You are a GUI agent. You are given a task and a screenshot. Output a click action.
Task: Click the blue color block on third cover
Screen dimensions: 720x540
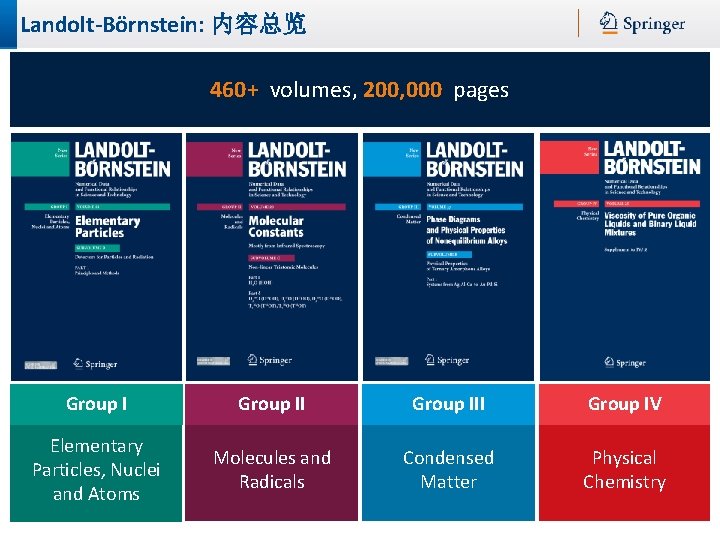point(392,159)
